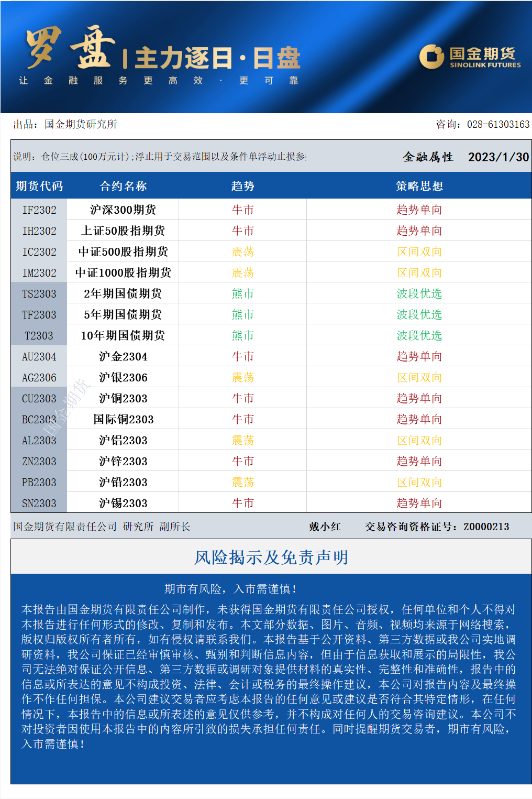Click 波段优选 strategy for T2303
This screenshot has width=532, height=799.
pyautogui.click(x=419, y=335)
